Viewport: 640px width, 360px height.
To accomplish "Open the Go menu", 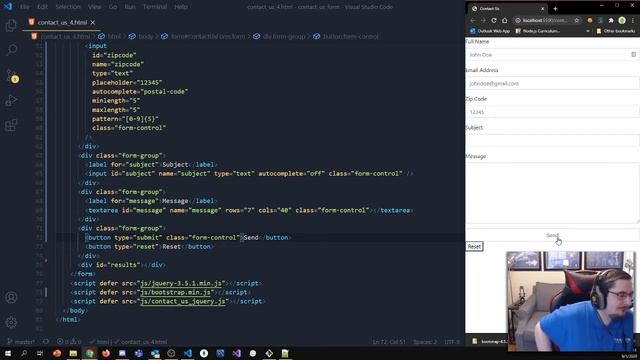I will coord(113,7).
